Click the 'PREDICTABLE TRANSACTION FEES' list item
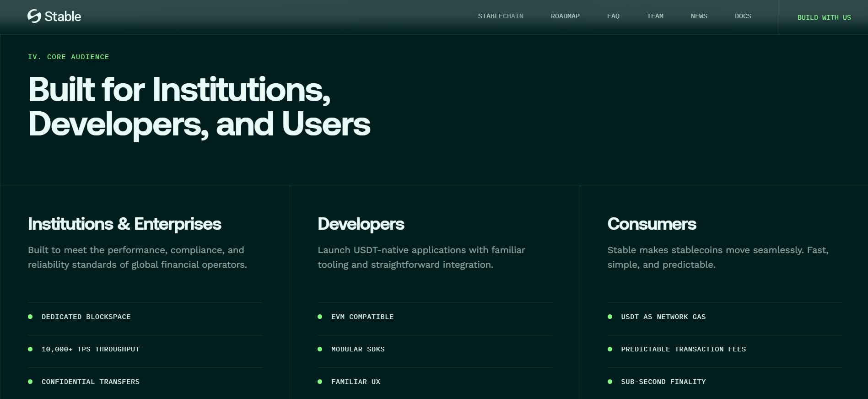Viewport: 868px width, 399px height. pyautogui.click(x=724, y=349)
